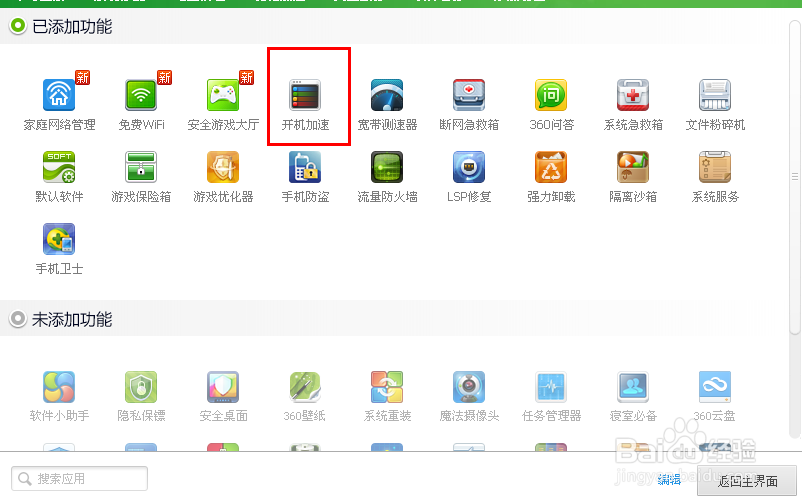Open the 系统急救箱 first aid kit

[633, 95]
